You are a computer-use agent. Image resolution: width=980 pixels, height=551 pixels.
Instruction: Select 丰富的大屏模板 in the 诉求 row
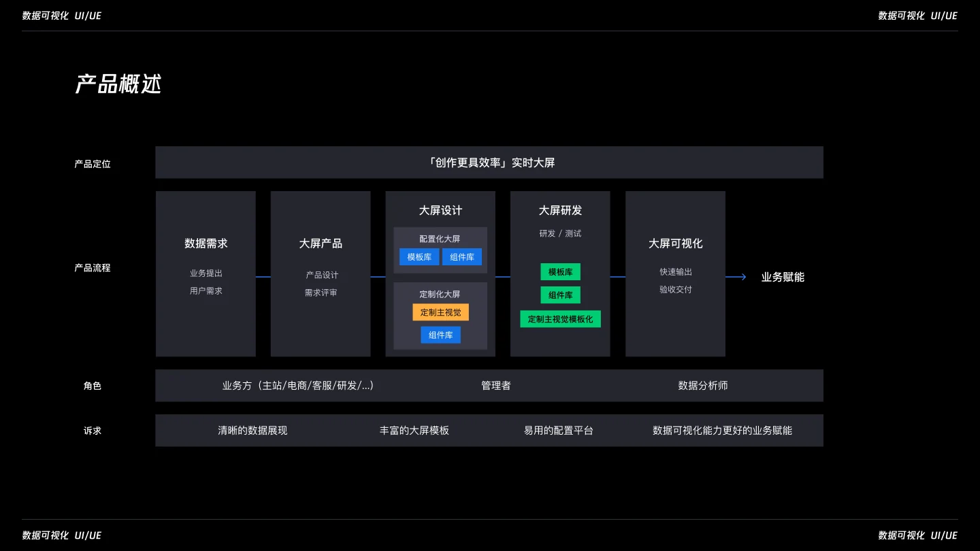(x=414, y=431)
